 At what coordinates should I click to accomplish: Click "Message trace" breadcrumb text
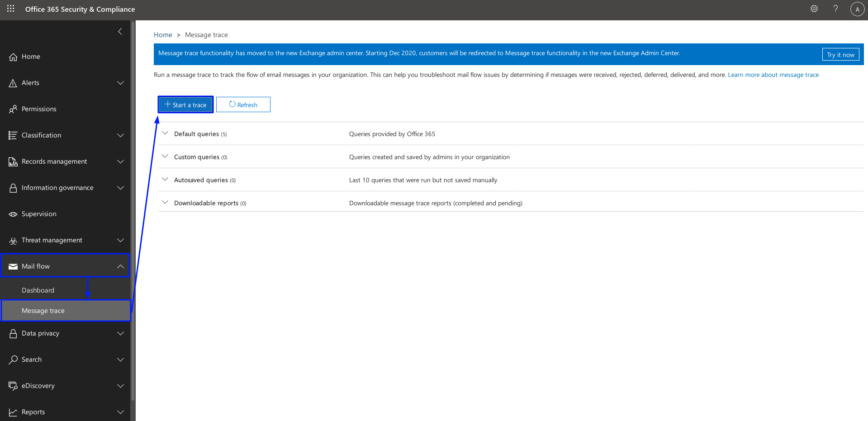[x=206, y=35]
